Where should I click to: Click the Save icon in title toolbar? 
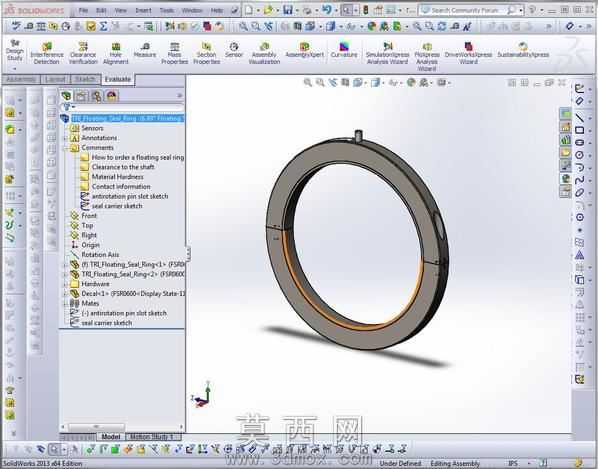pyautogui.click(x=288, y=10)
